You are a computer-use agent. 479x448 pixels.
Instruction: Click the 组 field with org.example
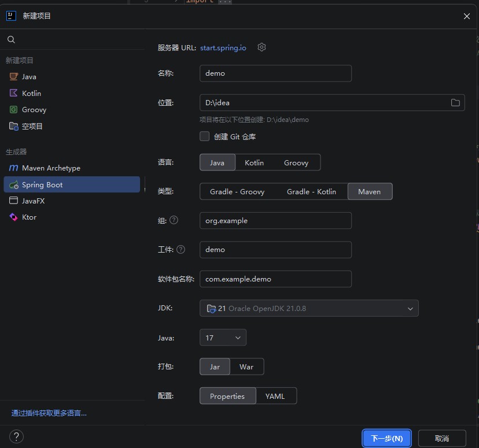[275, 220]
